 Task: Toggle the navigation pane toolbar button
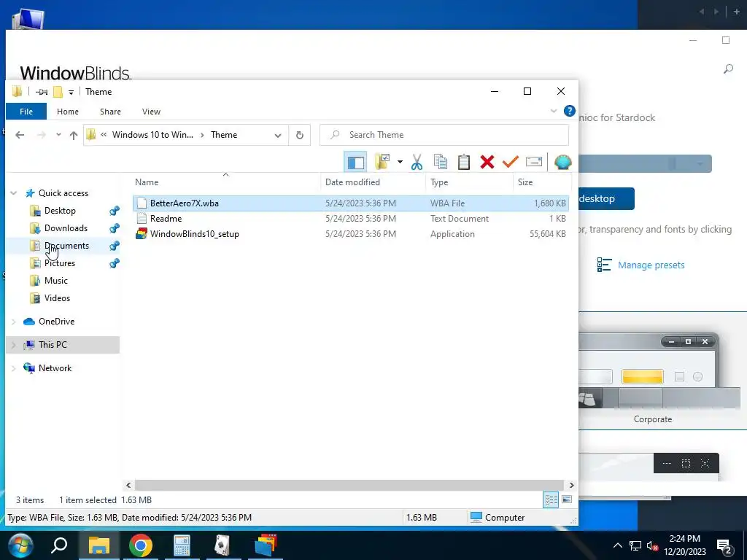tap(355, 163)
